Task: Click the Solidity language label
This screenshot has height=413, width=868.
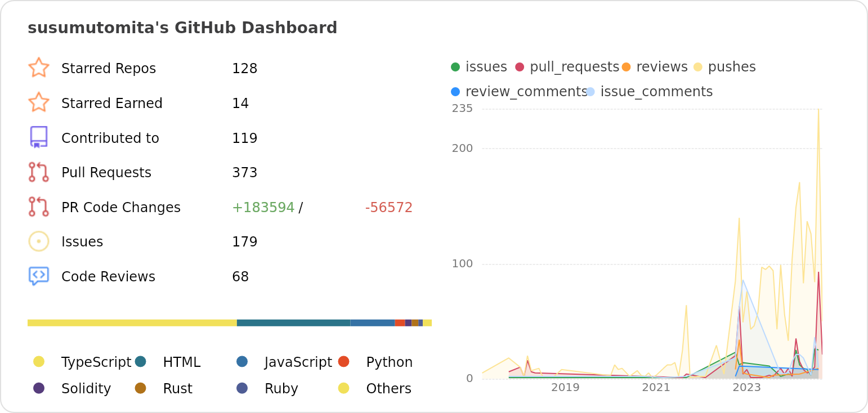Action: point(86,389)
